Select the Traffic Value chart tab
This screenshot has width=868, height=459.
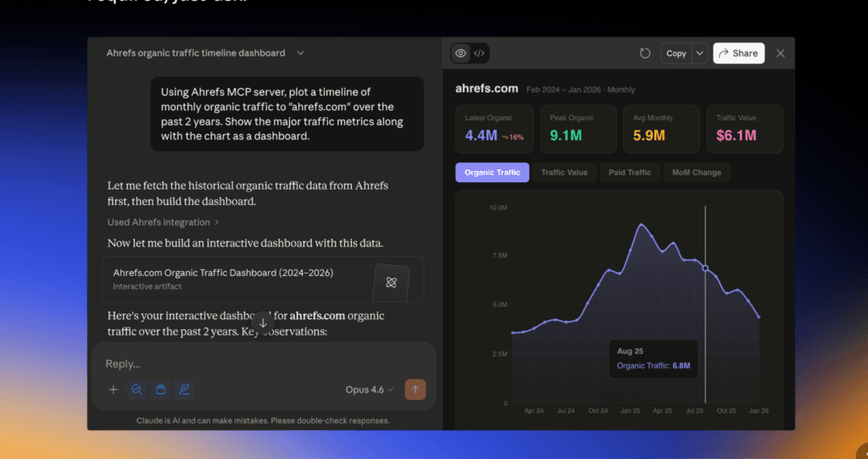coord(564,173)
